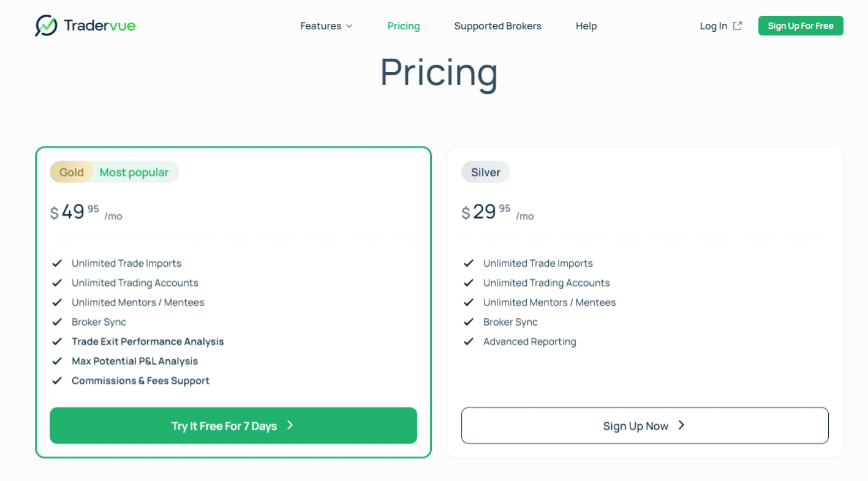Expand the Features dropdown
868x481 pixels.
point(326,26)
